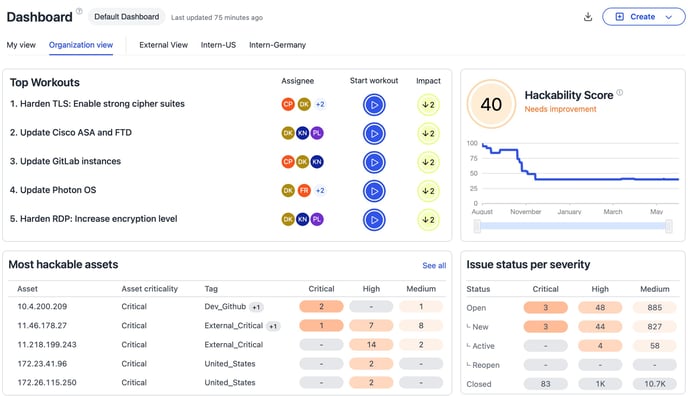Click the Asset criticality column header

pyautogui.click(x=150, y=289)
